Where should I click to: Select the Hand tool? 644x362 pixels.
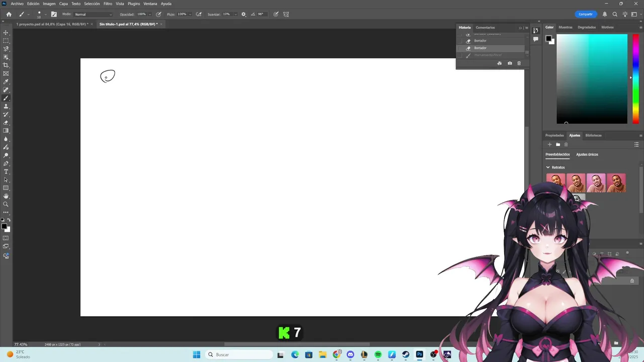coord(6,196)
